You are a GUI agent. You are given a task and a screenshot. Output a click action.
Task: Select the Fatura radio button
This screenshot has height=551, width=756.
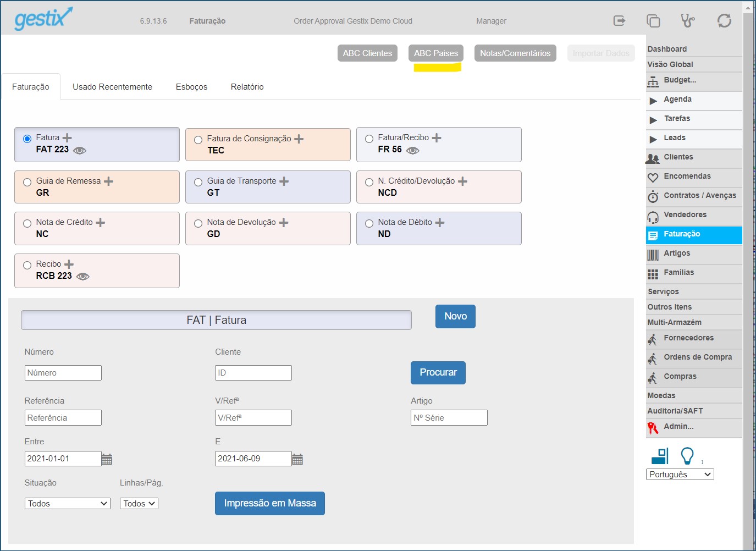pos(27,139)
